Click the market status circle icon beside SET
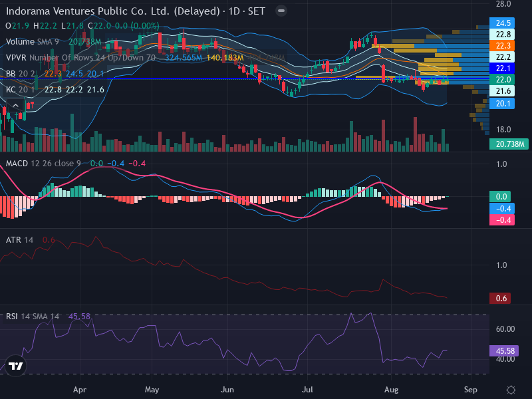The height and width of the screenshot is (399, 532). point(281,11)
